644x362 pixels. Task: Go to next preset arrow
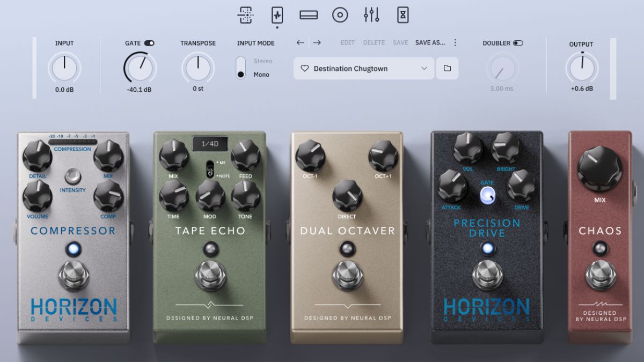point(317,42)
